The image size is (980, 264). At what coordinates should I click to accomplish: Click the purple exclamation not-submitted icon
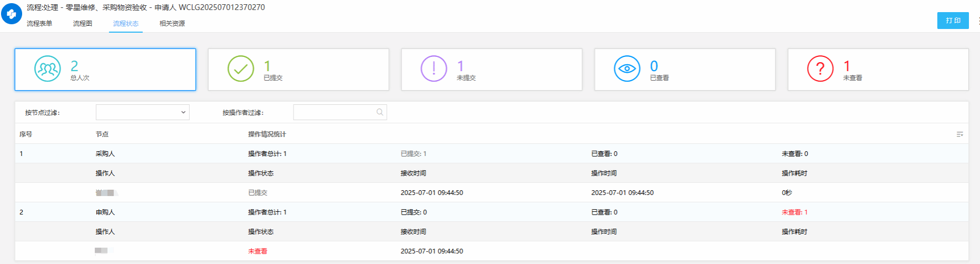click(x=434, y=69)
